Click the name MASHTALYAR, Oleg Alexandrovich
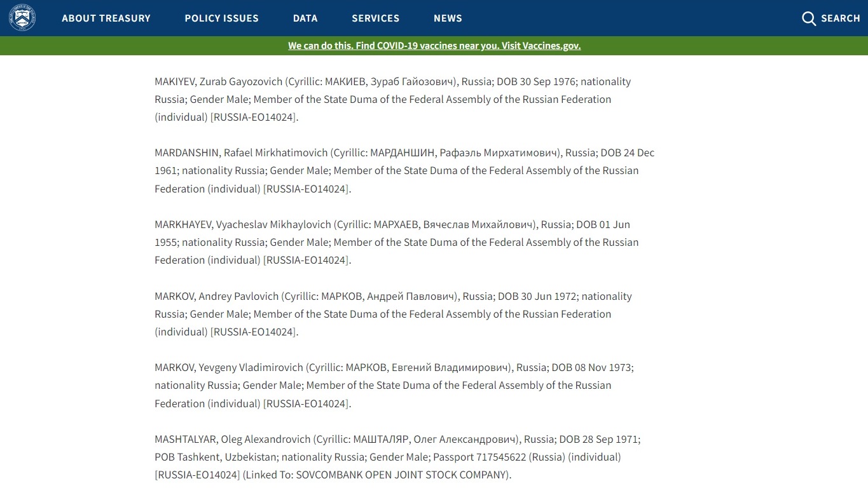Screen dimensions: 868x500 [232, 440]
